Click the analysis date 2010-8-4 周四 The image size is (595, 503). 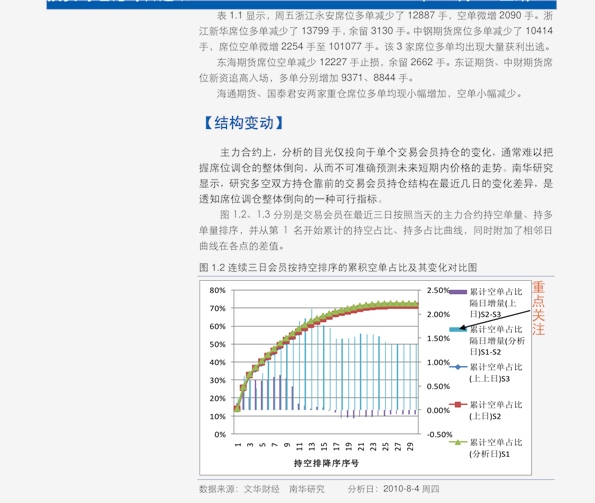pyautogui.click(x=411, y=489)
